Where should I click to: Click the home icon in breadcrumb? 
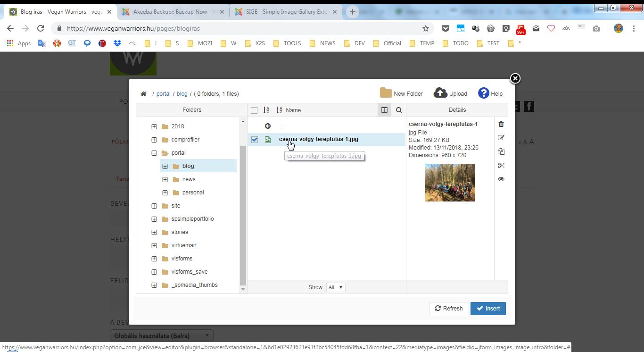coord(143,94)
